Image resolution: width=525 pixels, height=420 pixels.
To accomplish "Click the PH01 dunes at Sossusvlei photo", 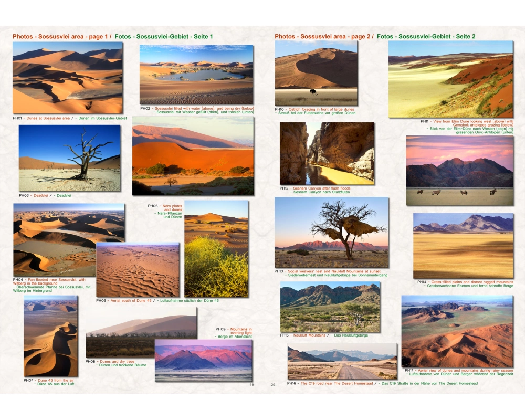I will [x=67, y=78].
